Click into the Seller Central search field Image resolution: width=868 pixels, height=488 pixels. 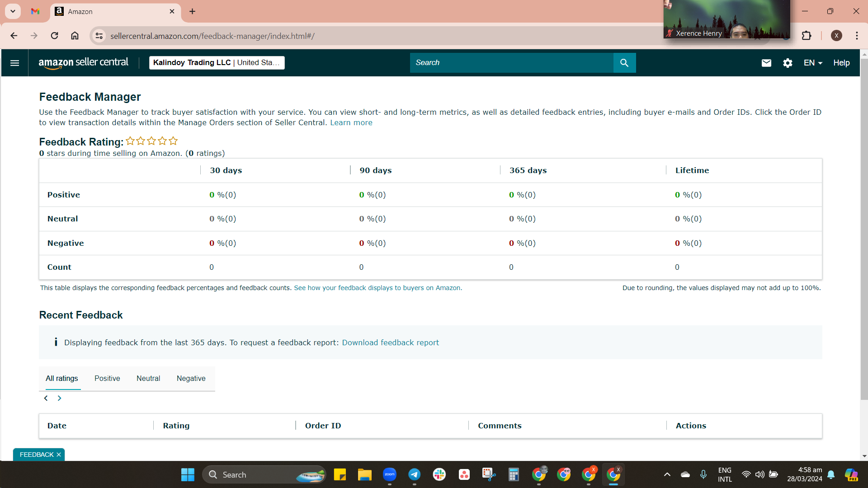click(511, 63)
